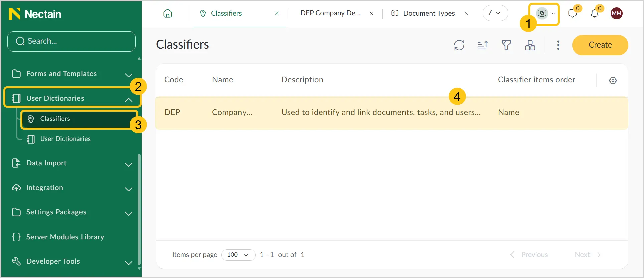Open the workspace switcher icon in header
The image size is (644, 278).
[x=542, y=13]
